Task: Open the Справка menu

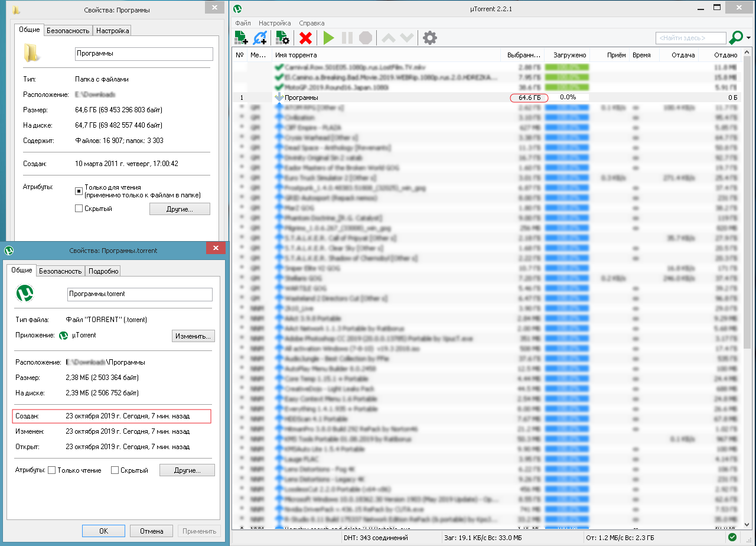Action: coord(312,23)
